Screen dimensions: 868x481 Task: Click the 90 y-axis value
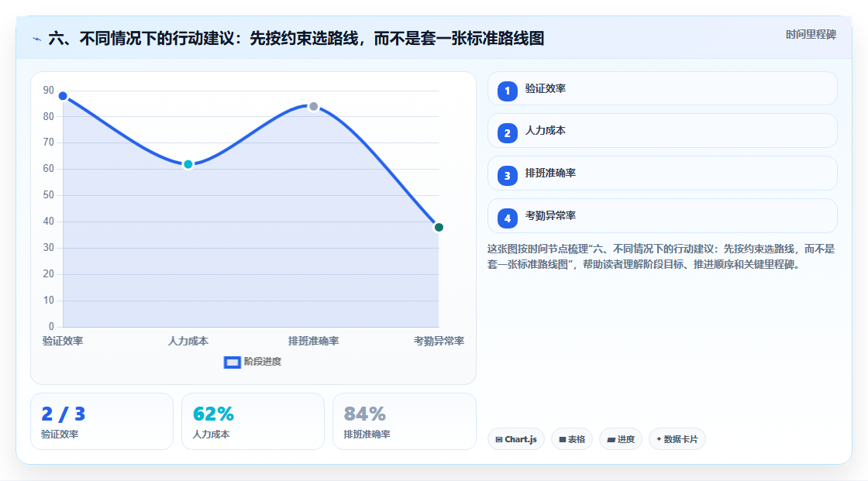tap(49, 90)
